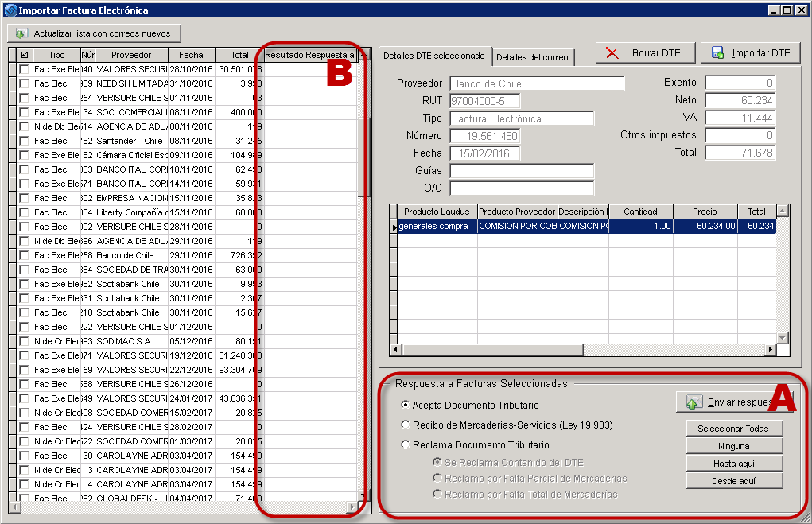Click the invoice list's horizontal scroll-right arrow
Screen dimensions: 812x524
[x=352, y=507]
